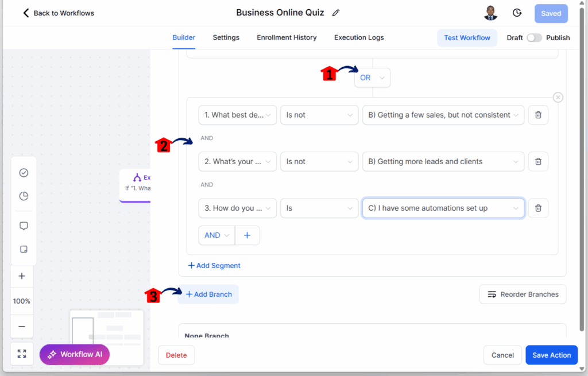The width and height of the screenshot is (588, 376).
Task: Zoom in with the plus icon
Action: pyautogui.click(x=22, y=276)
